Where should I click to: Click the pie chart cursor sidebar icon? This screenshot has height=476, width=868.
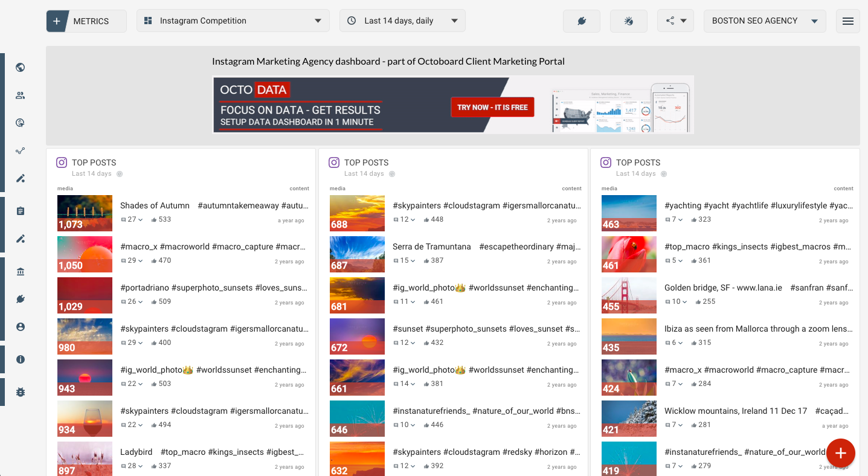pos(21,123)
